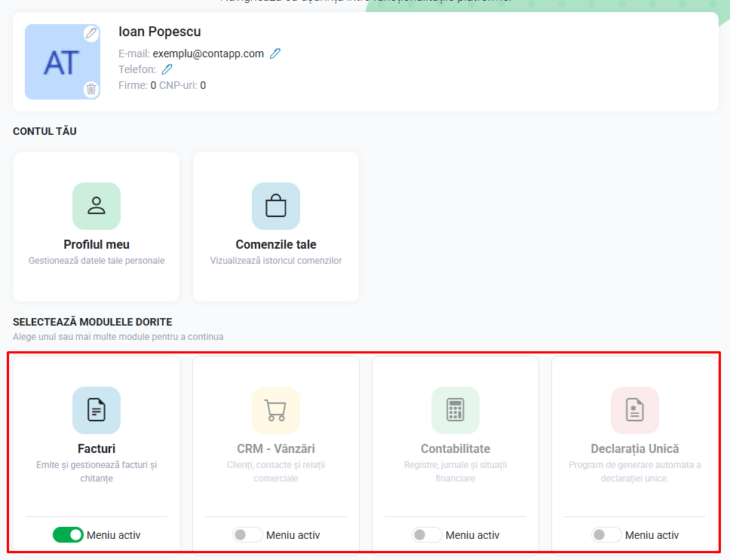The width and height of the screenshot is (730, 560).
Task: Enable Meniu activ toggle for CRM - Vânzări
Action: click(x=247, y=535)
